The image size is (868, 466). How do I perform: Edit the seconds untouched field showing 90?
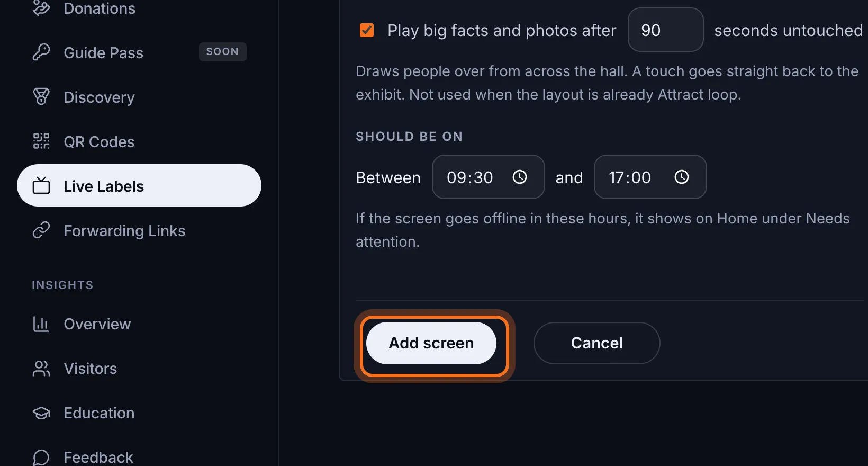point(665,30)
